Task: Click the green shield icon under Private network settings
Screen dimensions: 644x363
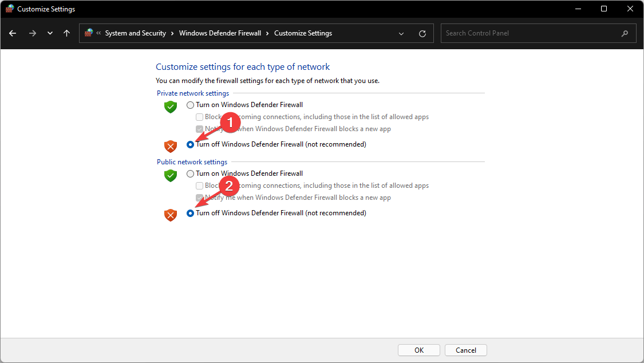Action: [x=170, y=106]
